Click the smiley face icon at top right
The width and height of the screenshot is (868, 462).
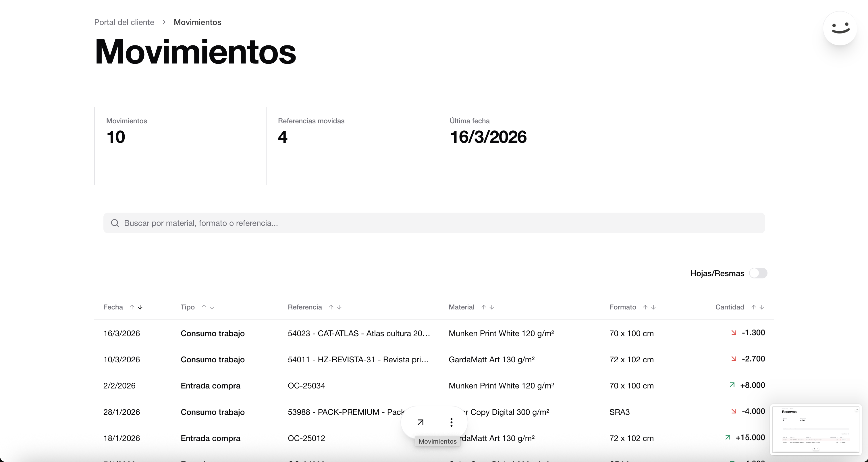[840, 28]
